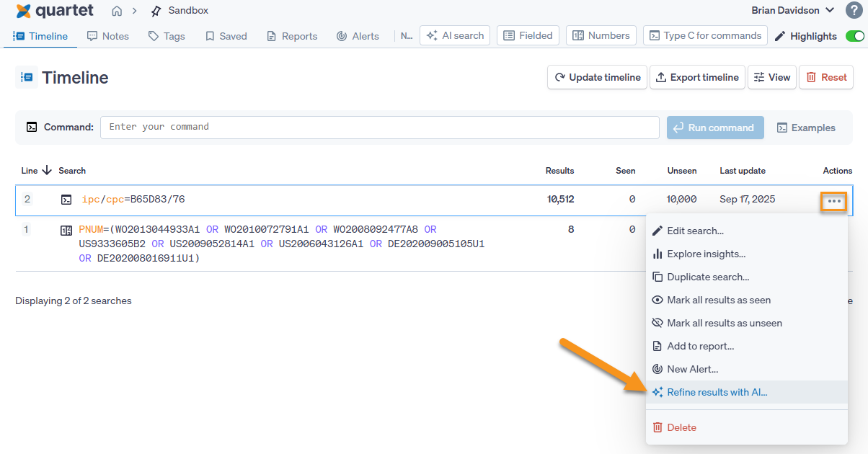Image resolution: width=868 pixels, height=454 pixels.
Task: Switch to the Notes tab
Action: click(108, 36)
